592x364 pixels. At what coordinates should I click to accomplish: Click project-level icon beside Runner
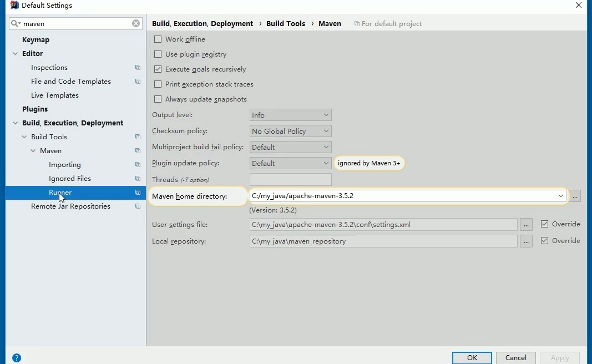(138, 193)
